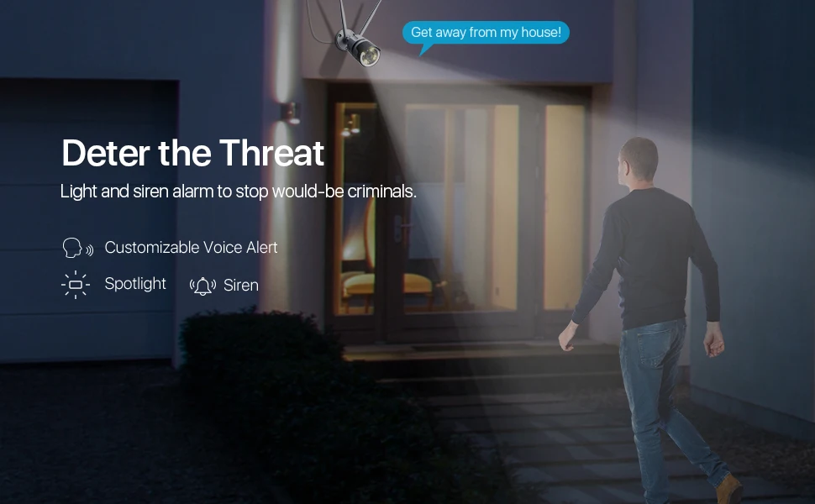Click the 'Get away from my house!' speech bubble
Viewport: 815px width, 504px height.
[x=486, y=33]
